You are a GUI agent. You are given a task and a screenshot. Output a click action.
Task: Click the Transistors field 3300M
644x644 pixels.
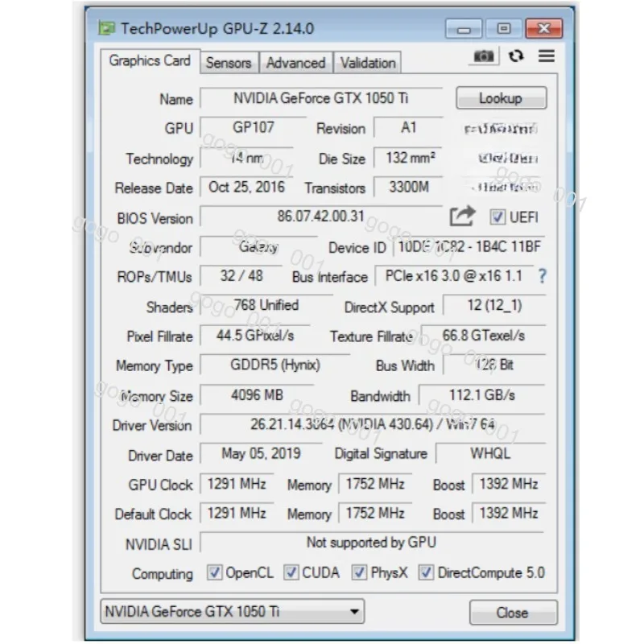coord(409,188)
